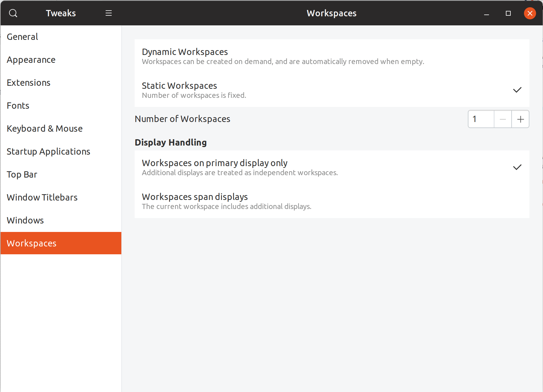The width and height of the screenshot is (543, 392).
Task: Open the Startup Applications page
Action: coord(48,151)
